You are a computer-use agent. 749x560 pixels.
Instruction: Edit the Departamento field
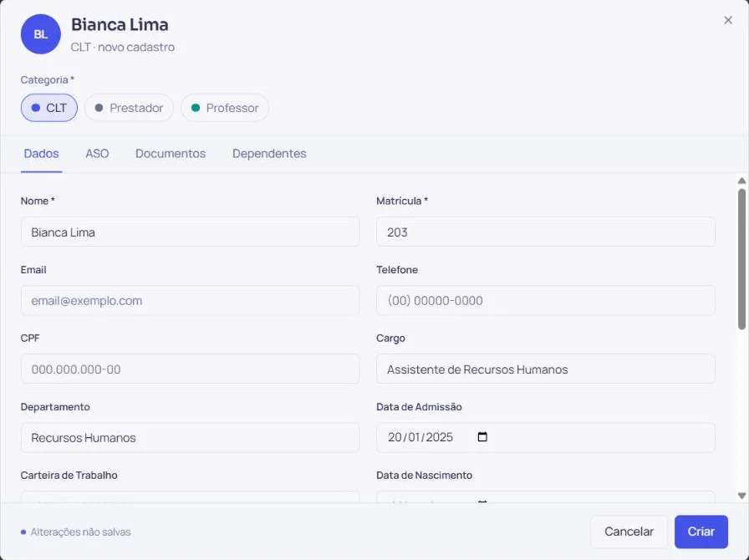pos(190,437)
